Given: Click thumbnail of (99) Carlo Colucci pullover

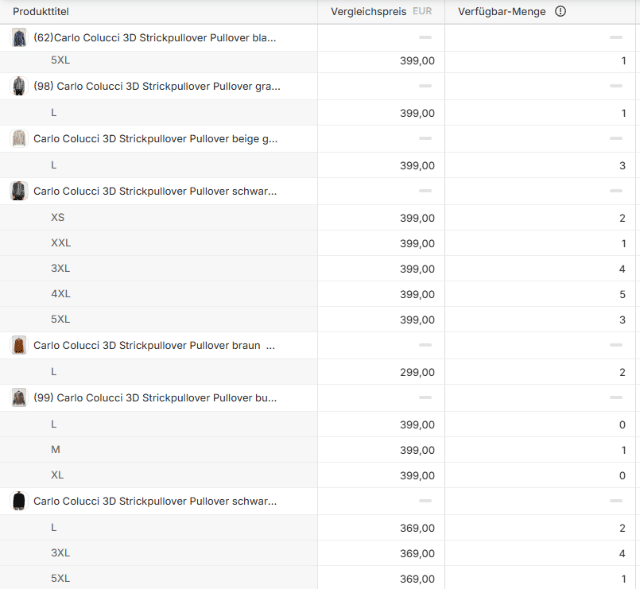Looking at the screenshot, I should 19,398.
